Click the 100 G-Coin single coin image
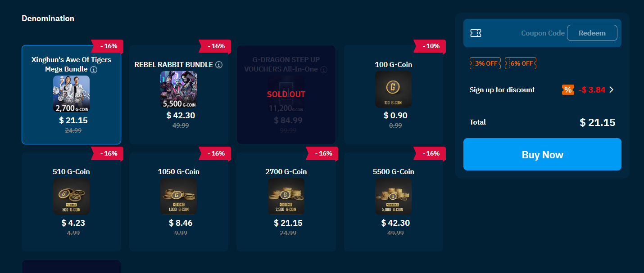The height and width of the screenshot is (273, 644). [x=393, y=89]
